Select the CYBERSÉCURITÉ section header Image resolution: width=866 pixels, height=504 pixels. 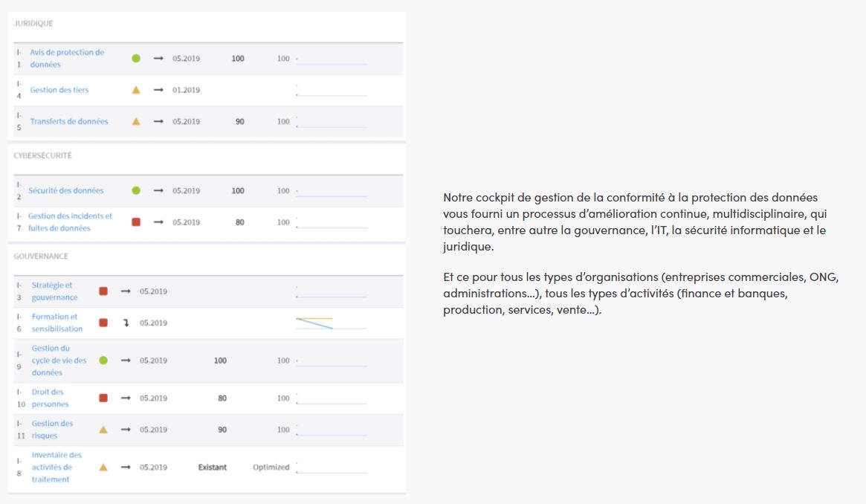pos(42,155)
